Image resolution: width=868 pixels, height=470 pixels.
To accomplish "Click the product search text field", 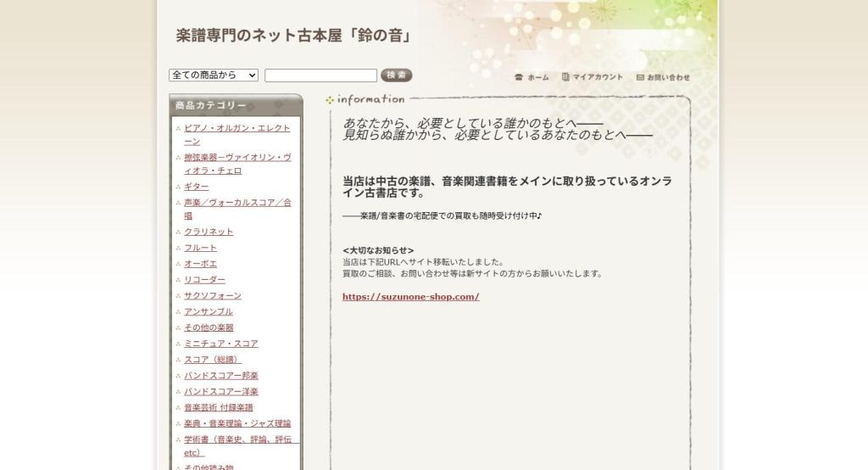I will (x=320, y=76).
